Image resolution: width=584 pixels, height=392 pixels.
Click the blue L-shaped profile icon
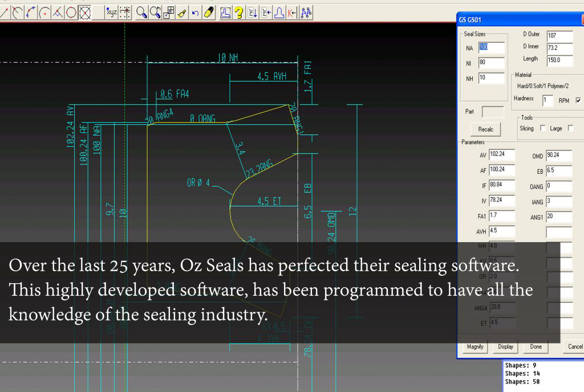pyautogui.click(x=225, y=13)
